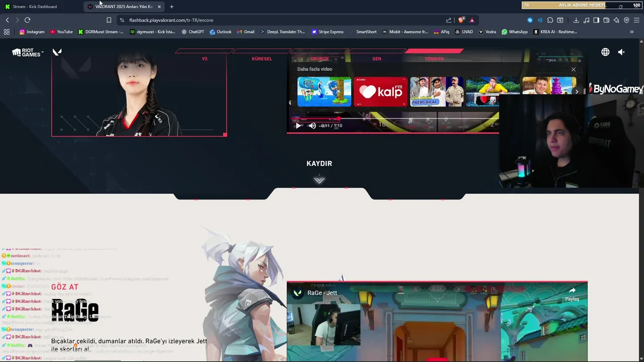The width and height of the screenshot is (644, 362).
Task: Open the first cartoon video thumbnail
Action: tap(325, 92)
